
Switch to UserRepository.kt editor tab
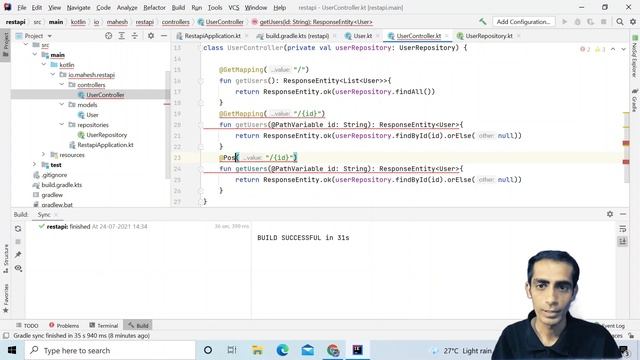[x=488, y=36]
